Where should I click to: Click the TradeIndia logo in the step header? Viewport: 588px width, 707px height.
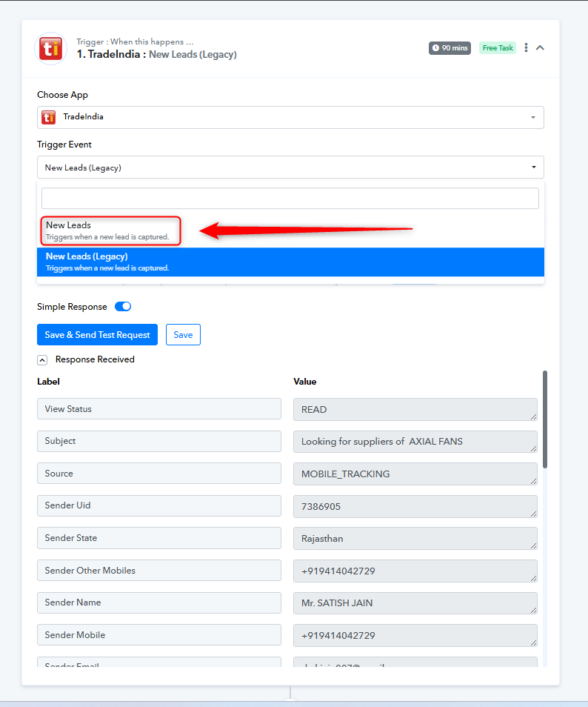51,48
